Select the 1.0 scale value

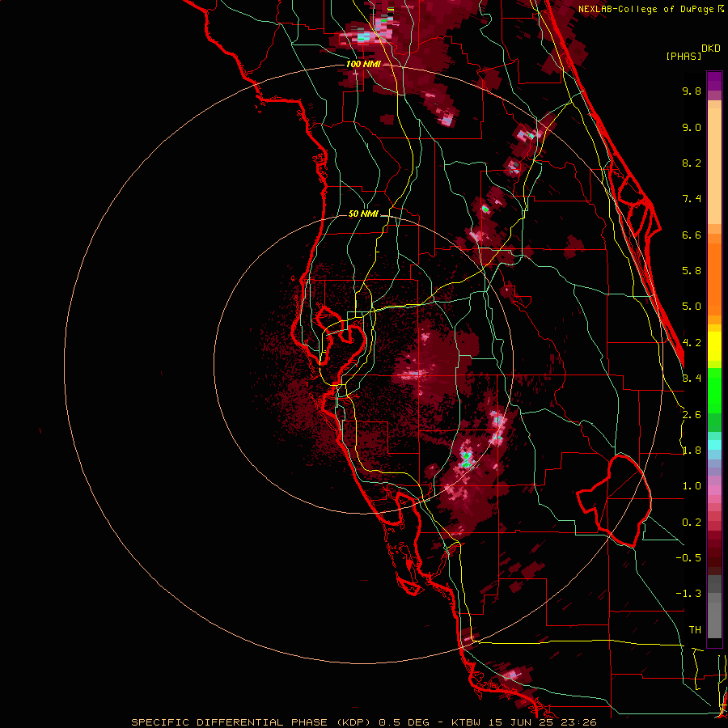(x=692, y=486)
